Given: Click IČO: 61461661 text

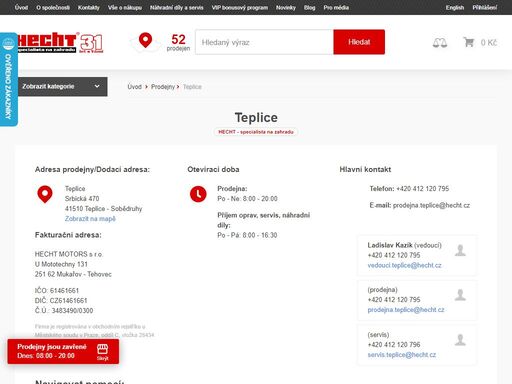Looking at the screenshot, I should 57,291.
